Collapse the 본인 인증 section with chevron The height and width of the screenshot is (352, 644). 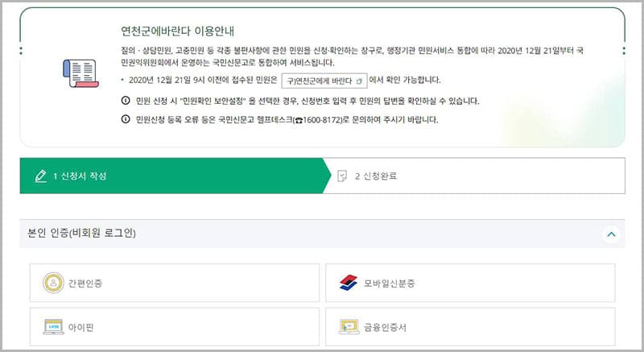click(610, 234)
